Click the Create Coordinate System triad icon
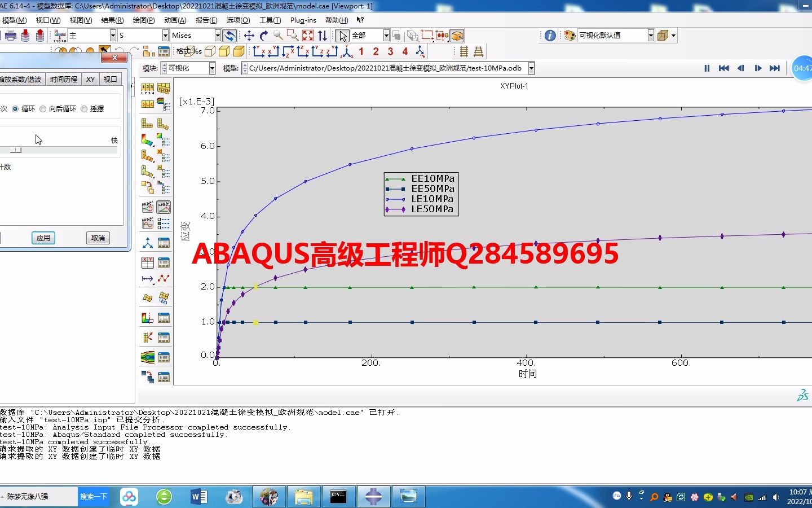The width and height of the screenshot is (812, 508). (x=147, y=243)
